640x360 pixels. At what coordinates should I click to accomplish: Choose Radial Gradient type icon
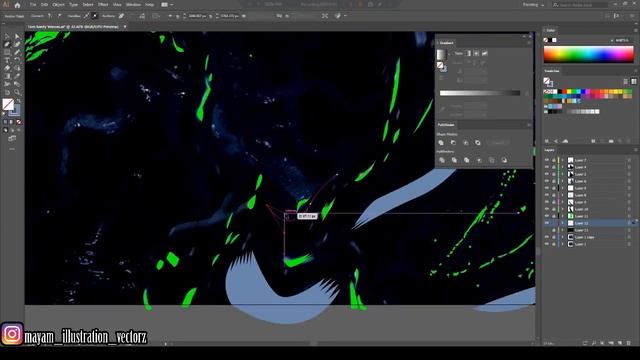tap(476, 53)
